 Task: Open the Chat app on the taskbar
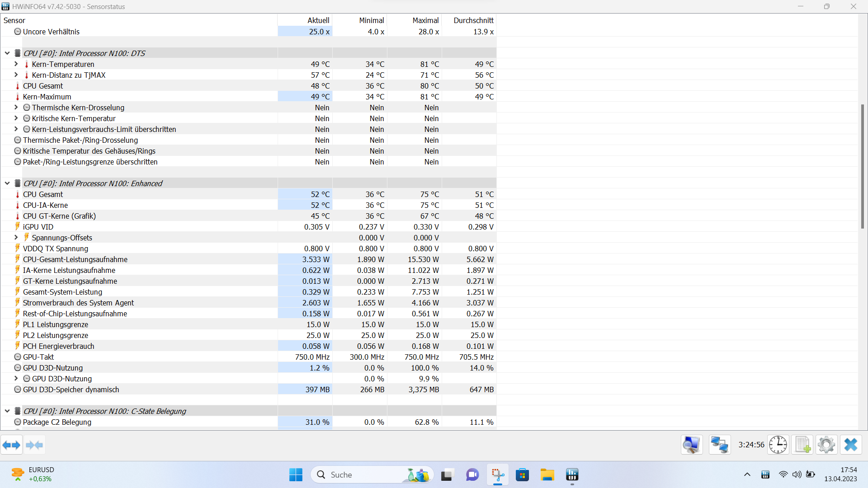pos(472,475)
